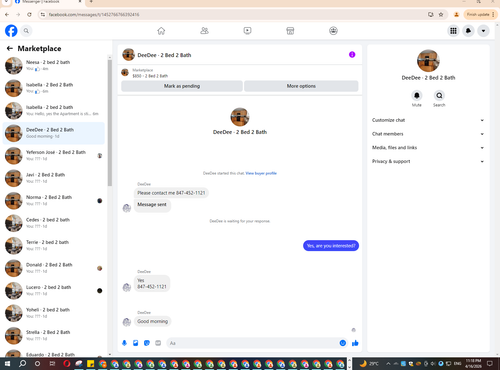
Task: Open Norma - 2 Bed 2 Bath chat
Action: [54, 201]
